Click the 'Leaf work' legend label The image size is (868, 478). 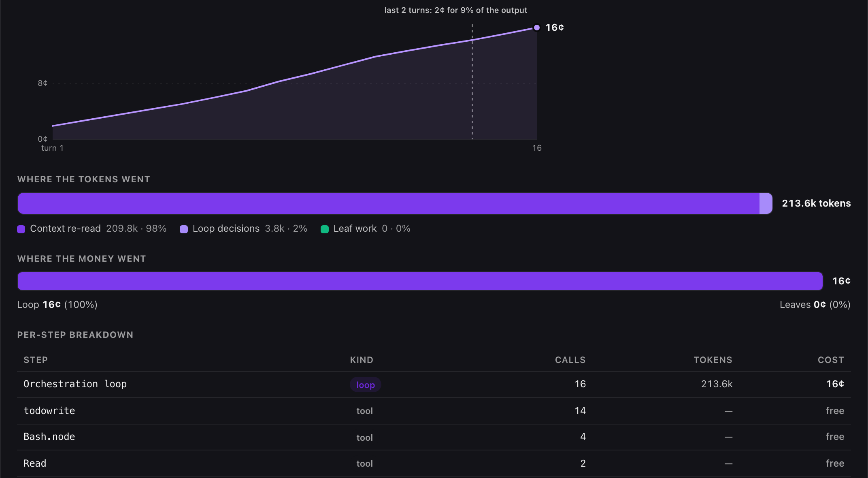point(355,228)
